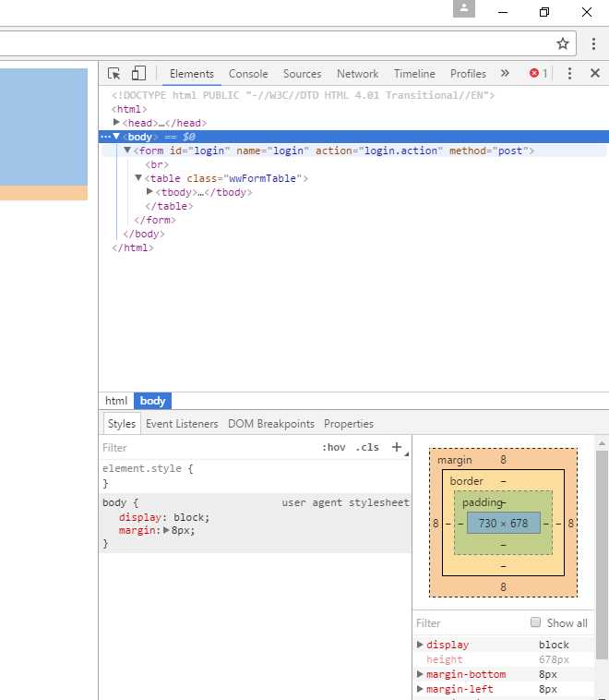Open the DevTools more options menu

click(570, 74)
